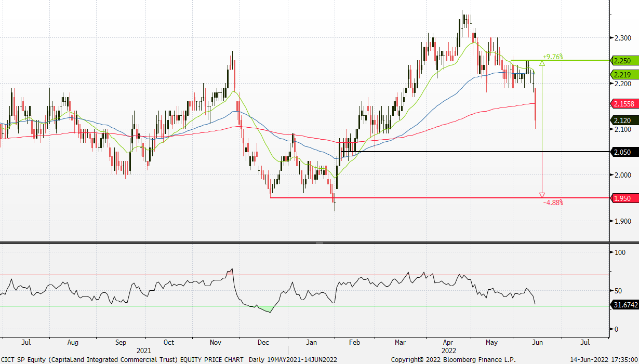The height and width of the screenshot is (364, 639).
Task: Click the Mar month label
Action: [401, 343]
